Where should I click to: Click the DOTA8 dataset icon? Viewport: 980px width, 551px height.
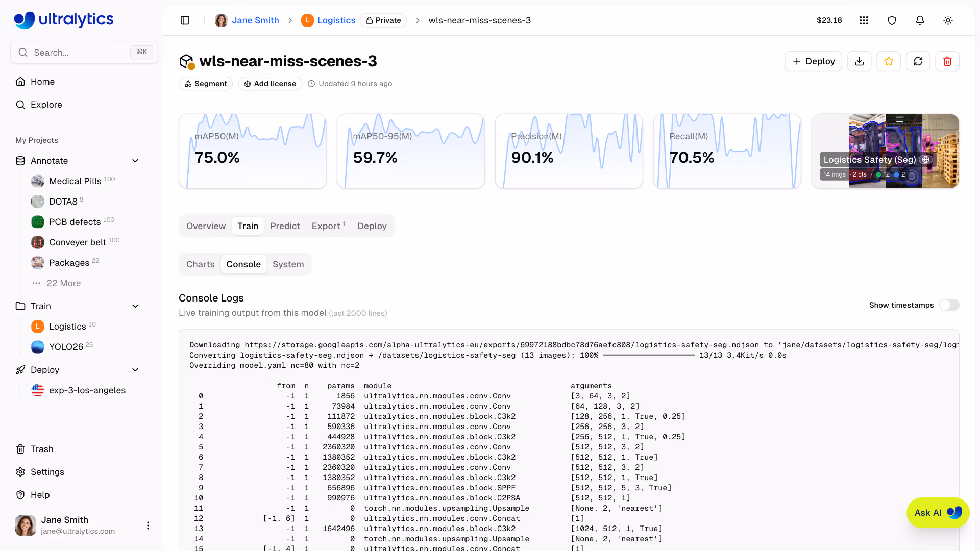(38, 202)
